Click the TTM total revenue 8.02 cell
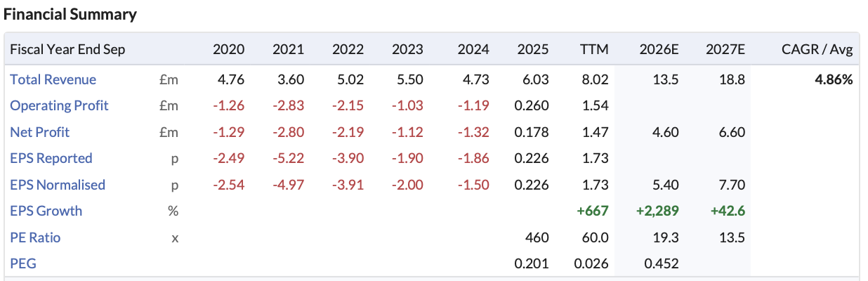 point(596,79)
